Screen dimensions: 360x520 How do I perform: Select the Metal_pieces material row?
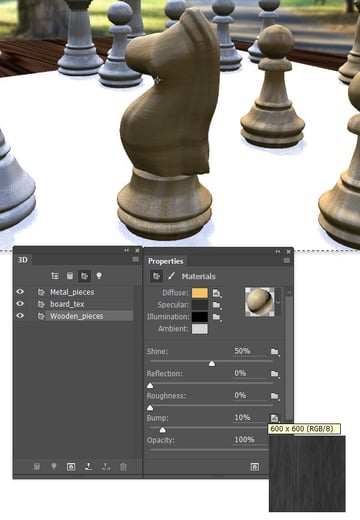coord(84,292)
